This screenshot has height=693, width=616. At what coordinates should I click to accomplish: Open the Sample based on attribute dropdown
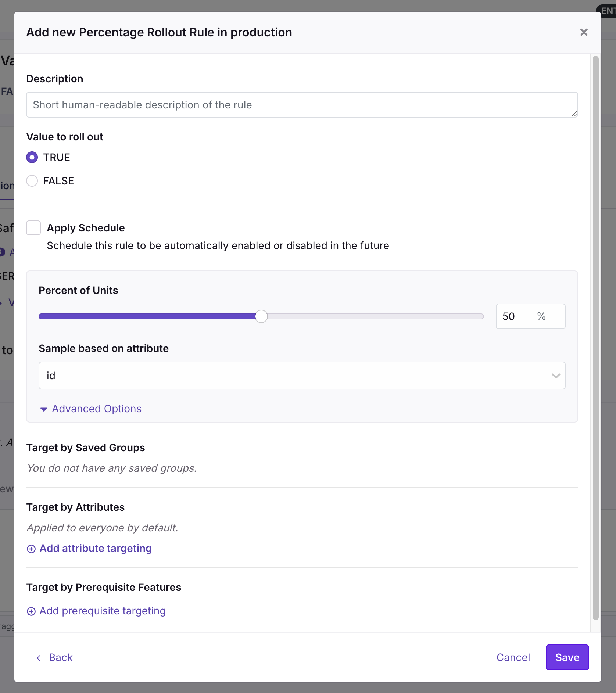click(x=301, y=376)
